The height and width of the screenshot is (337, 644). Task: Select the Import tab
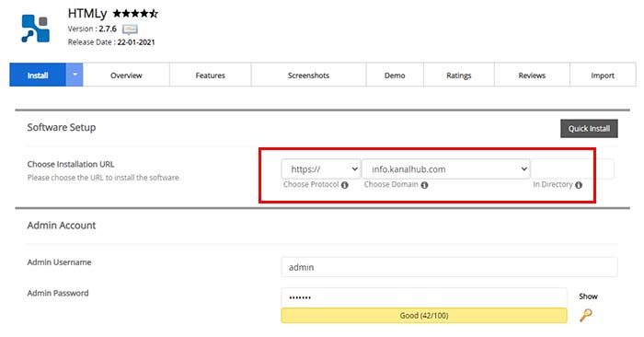[x=603, y=76]
